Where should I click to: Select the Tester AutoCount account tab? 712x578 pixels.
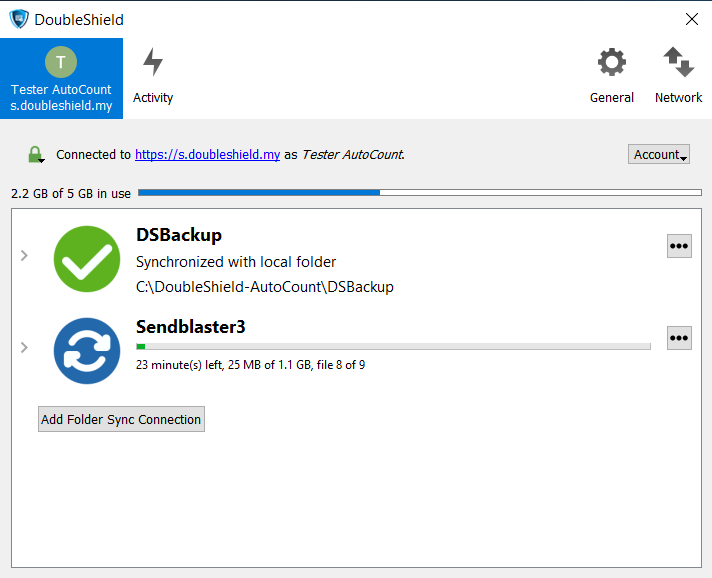61,78
